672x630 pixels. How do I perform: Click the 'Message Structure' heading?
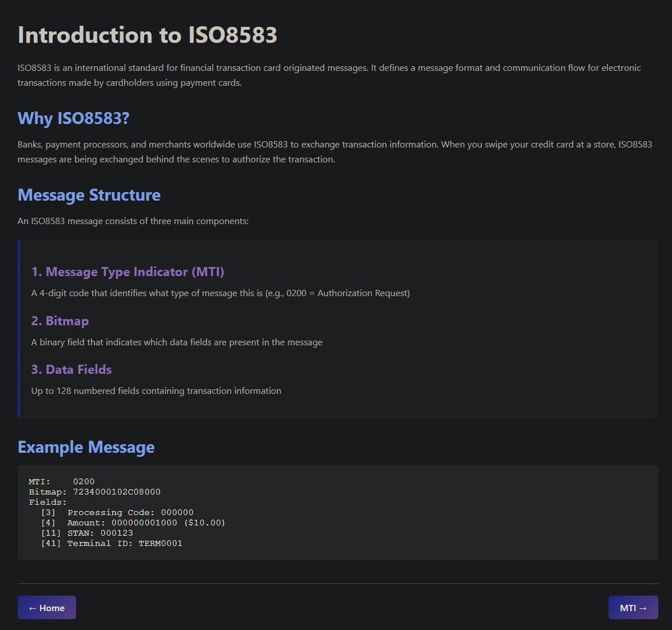89,195
